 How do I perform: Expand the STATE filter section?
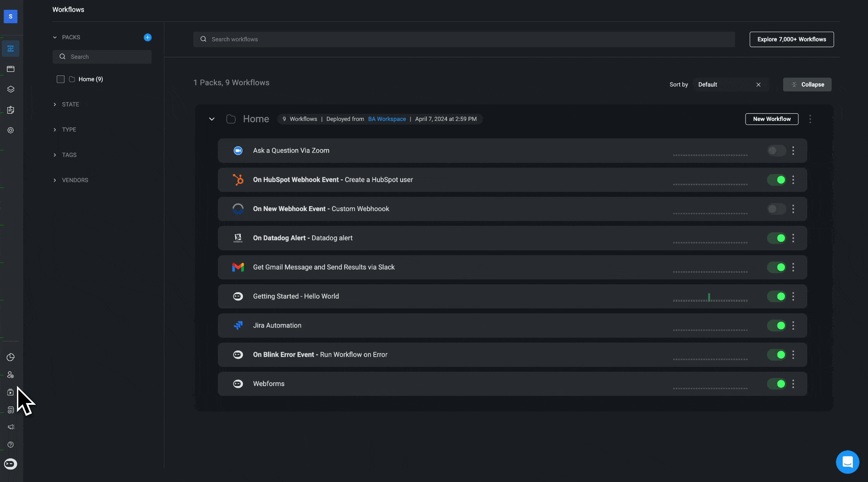click(70, 104)
